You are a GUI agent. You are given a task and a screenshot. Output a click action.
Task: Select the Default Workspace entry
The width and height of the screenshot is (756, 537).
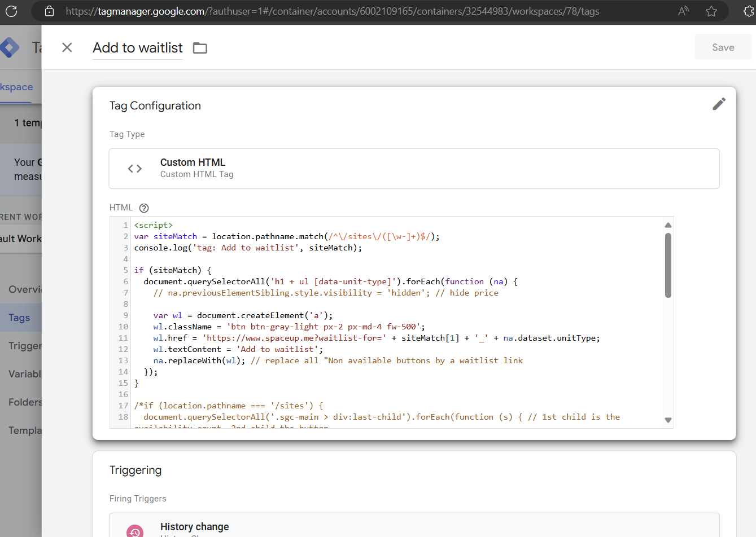tap(21, 239)
